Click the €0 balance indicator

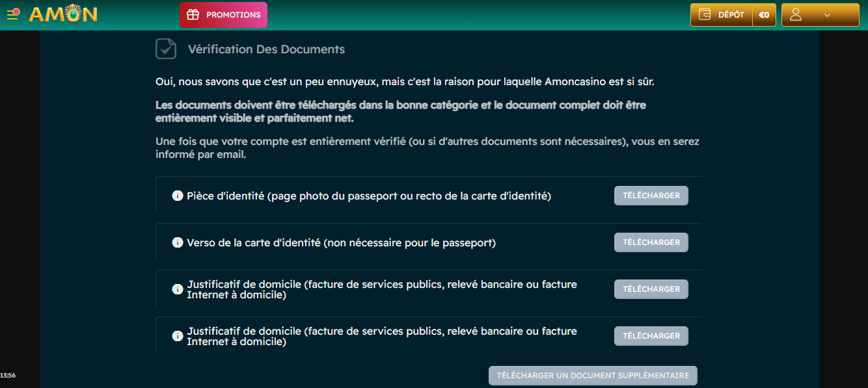click(x=764, y=15)
